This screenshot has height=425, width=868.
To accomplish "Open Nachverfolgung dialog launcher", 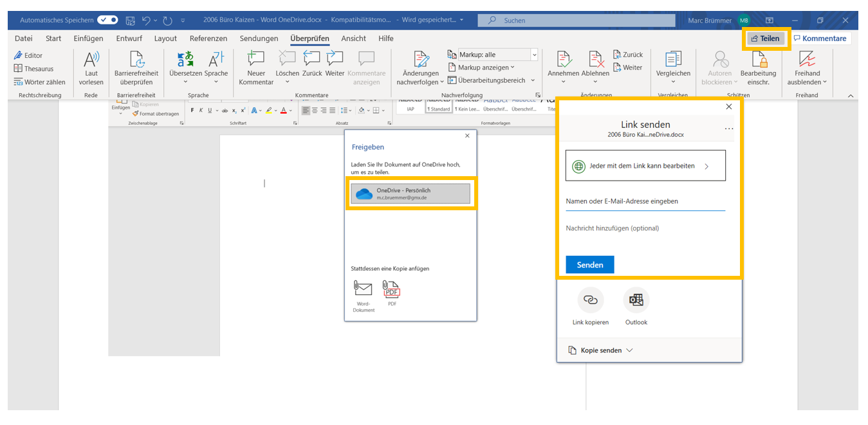I will click(x=538, y=95).
